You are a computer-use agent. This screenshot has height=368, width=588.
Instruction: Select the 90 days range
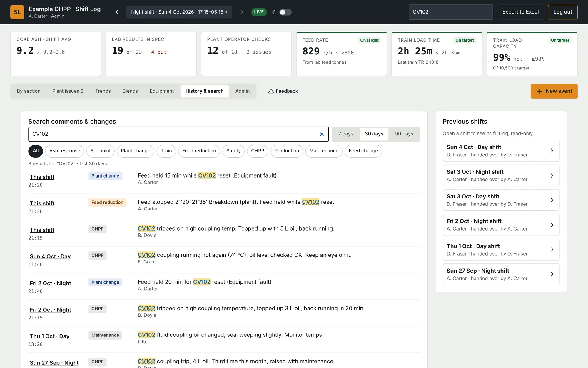pos(404,134)
